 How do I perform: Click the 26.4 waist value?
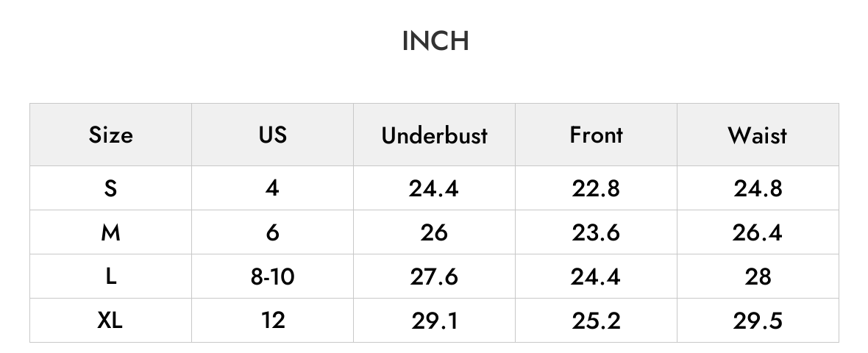point(757,232)
